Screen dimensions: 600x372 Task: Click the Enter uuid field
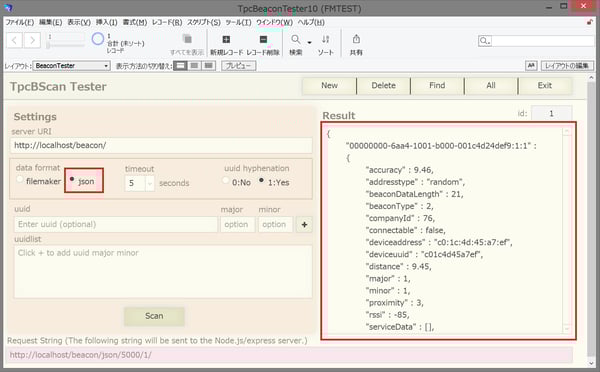tap(116, 225)
